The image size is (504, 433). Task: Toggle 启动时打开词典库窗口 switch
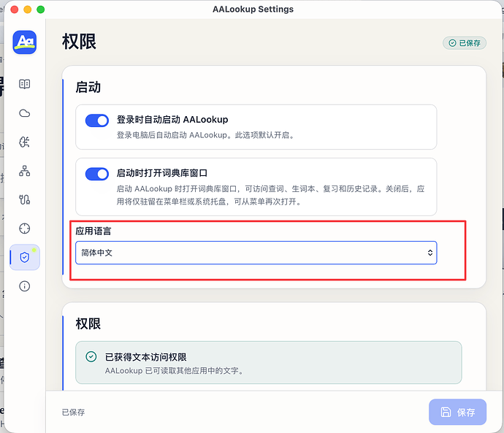click(96, 174)
